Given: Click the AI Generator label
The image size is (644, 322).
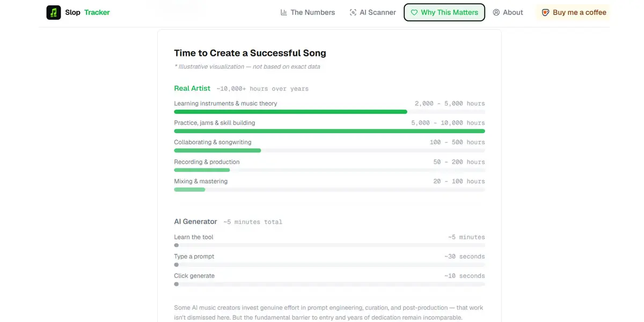Looking at the screenshot, I should click(195, 222).
